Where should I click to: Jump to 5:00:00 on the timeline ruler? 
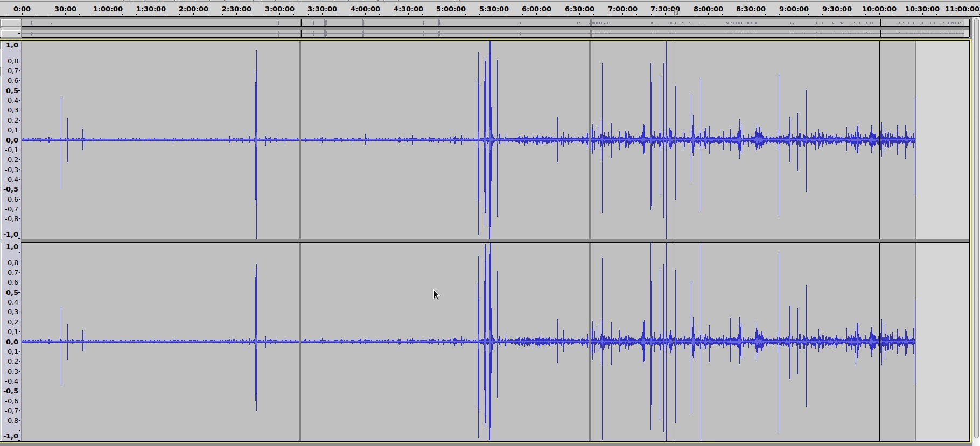pyautogui.click(x=451, y=9)
